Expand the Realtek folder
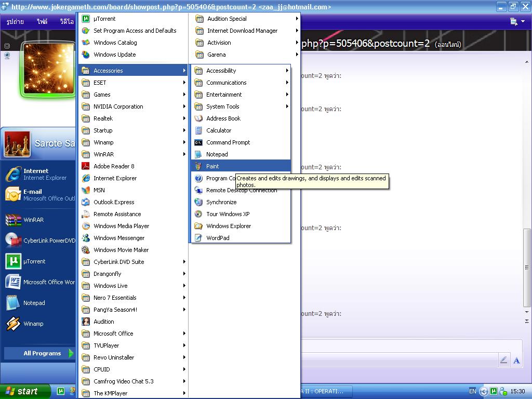This screenshot has width=532, height=399. click(133, 118)
